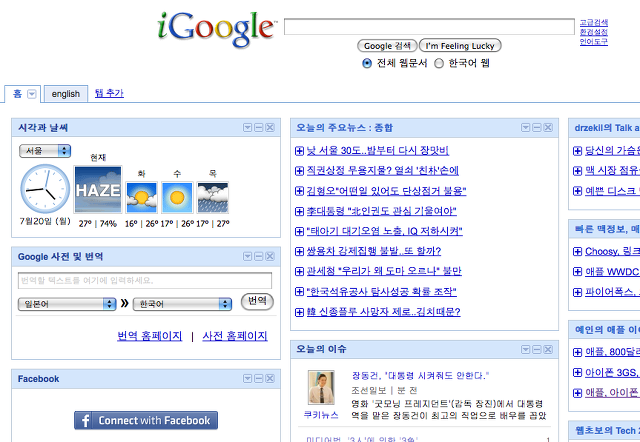640x442 pixels.
Task: Click the 목 rainy forecast icon
Action: [x=213, y=198]
